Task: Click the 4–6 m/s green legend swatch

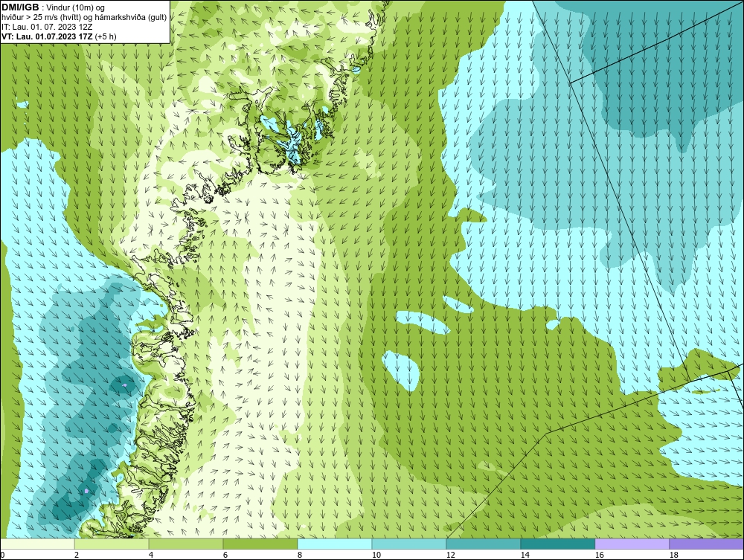Action: click(x=186, y=544)
